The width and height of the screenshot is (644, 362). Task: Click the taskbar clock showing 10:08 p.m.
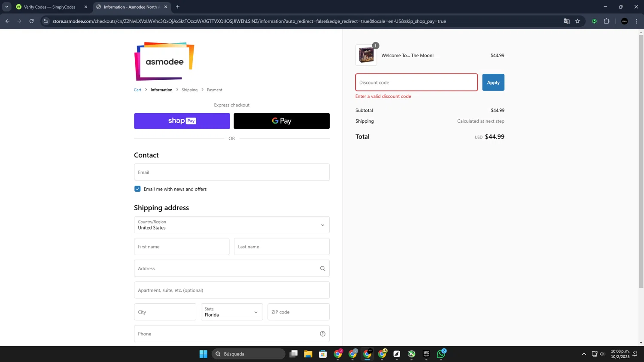click(x=620, y=354)
